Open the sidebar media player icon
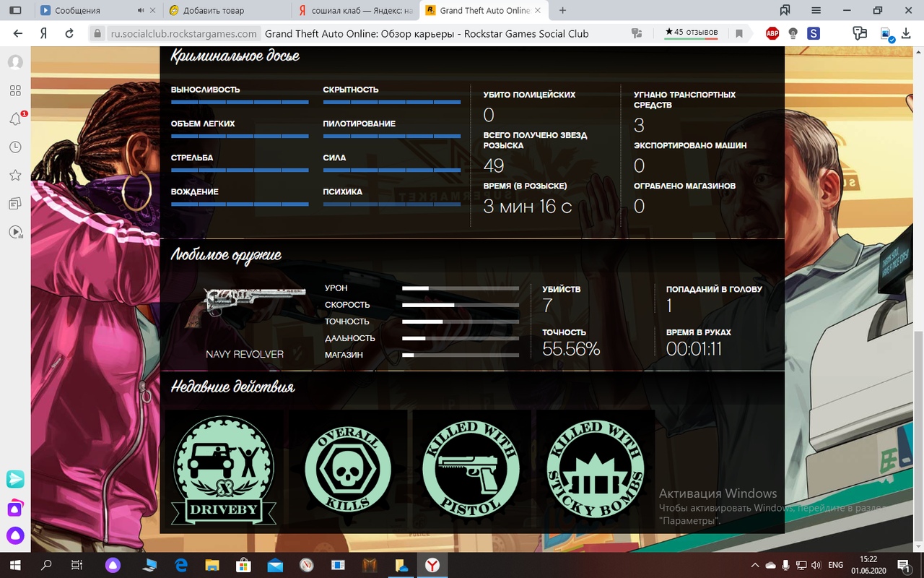This screenshot has height=578, width=924. 15,232
